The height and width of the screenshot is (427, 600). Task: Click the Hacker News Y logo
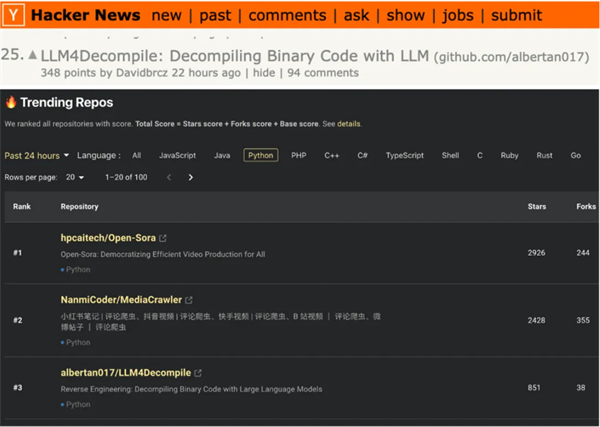tap(13, 15)
